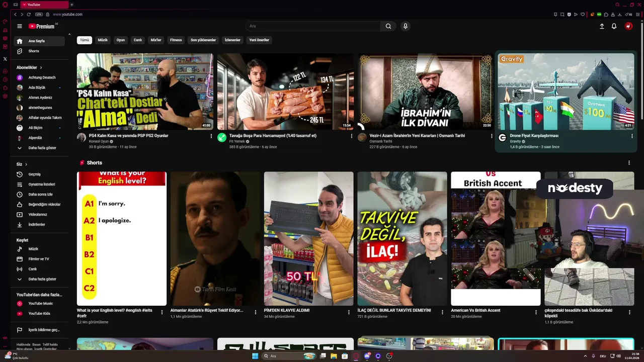
Task: Play the Drone Fiyat Karşılaştırması thumbnail
Action: tap(566, 92)
